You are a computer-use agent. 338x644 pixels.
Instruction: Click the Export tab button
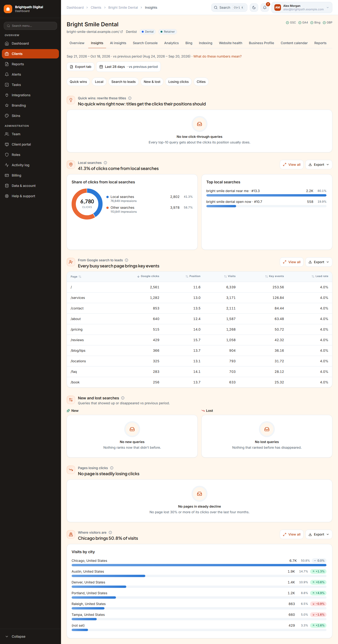click(x=81, y=67)
